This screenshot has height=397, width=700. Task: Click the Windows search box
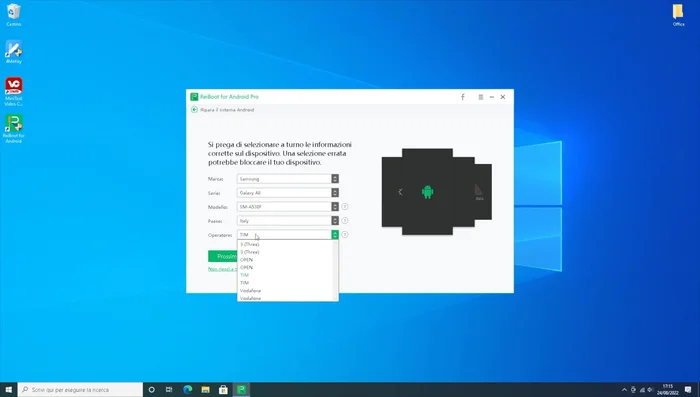click(80, 390)
